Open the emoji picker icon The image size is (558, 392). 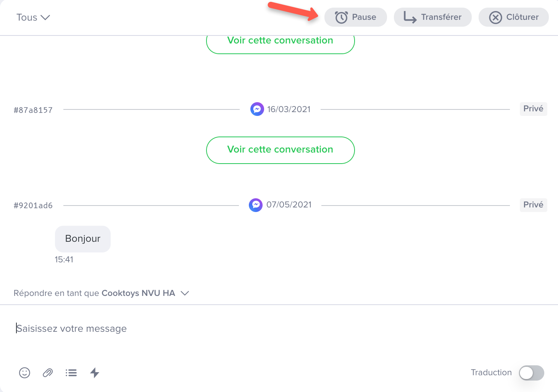pos(24,373)
